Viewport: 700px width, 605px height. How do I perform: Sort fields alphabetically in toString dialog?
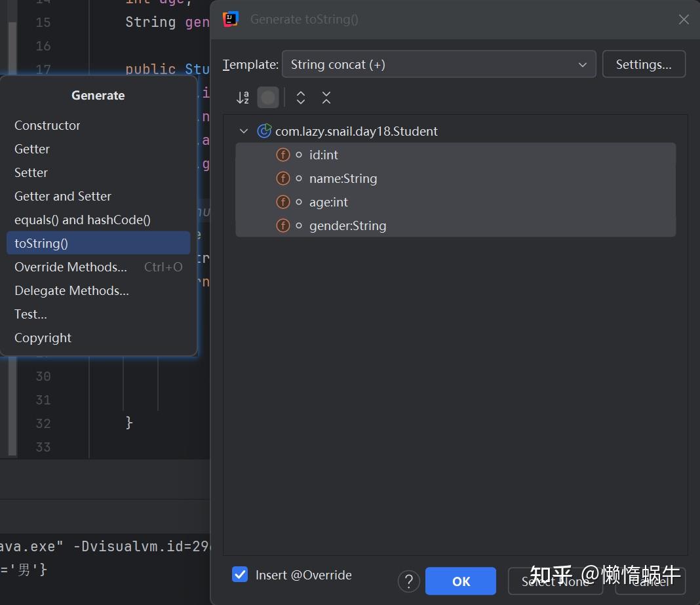coord(243,97)
